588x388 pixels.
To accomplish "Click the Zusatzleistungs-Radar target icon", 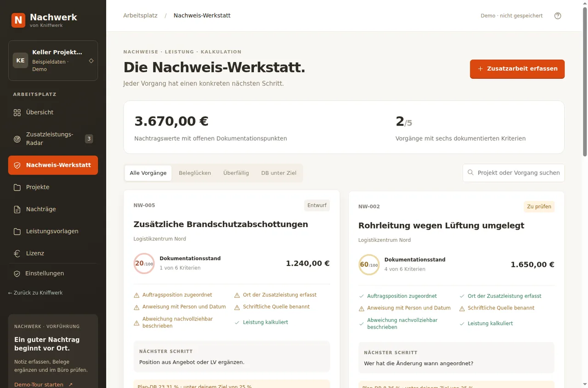I will (17, 139).
